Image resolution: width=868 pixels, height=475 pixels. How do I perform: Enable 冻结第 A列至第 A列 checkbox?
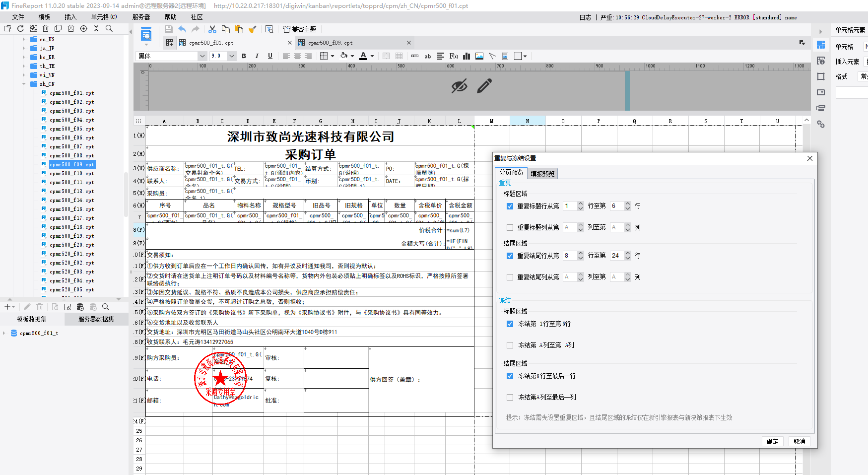tap(510, 345)
